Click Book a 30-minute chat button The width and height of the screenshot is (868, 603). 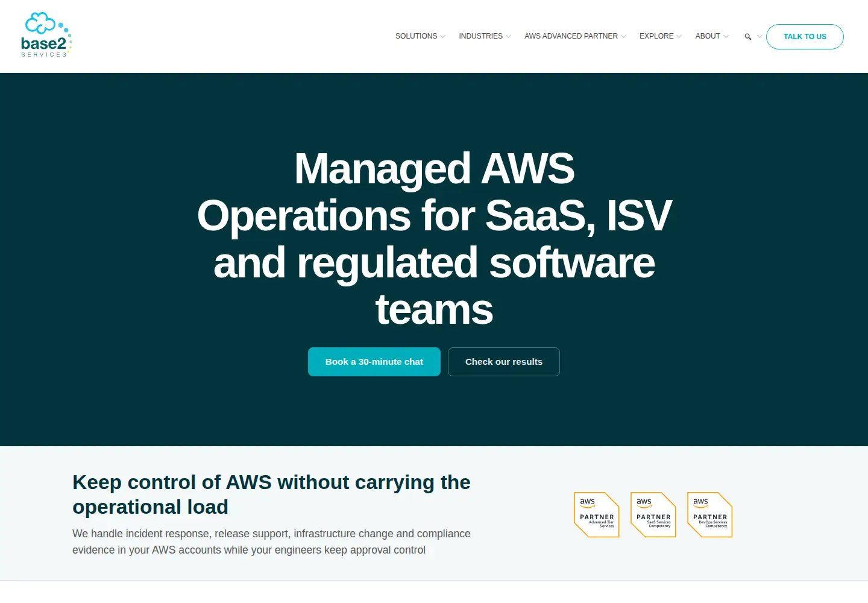click(374, 362)
